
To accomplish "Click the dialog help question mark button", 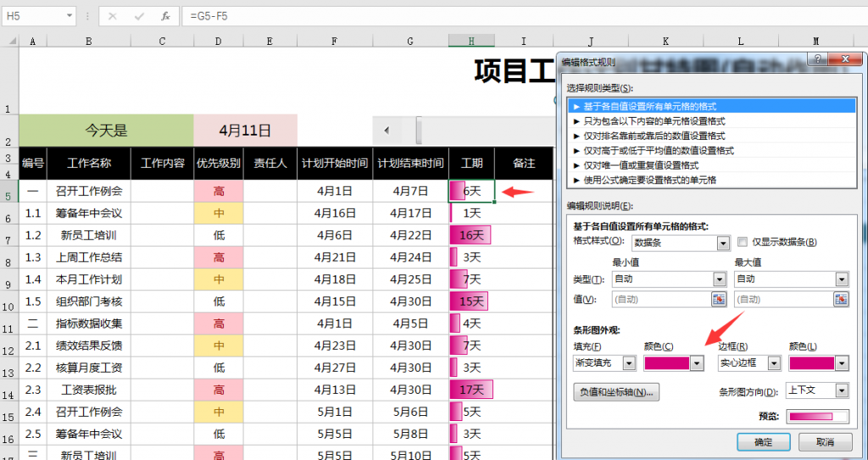I will coord(818,58).
